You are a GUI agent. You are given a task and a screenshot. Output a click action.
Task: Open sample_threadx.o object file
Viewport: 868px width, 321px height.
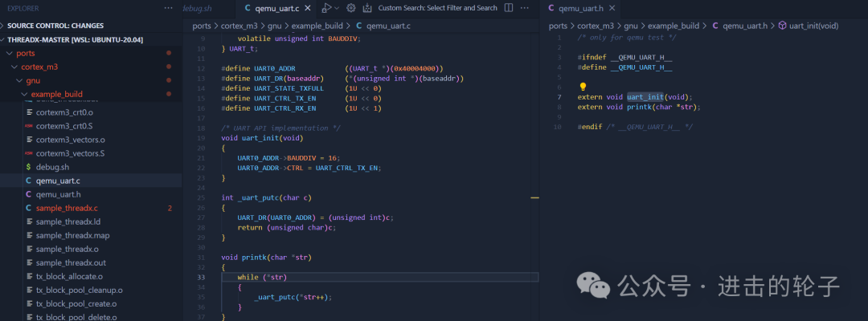[x=91, y=249]
